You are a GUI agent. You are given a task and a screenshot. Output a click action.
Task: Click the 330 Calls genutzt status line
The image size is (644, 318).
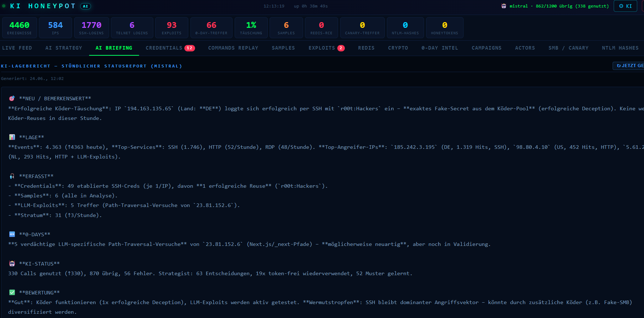pos(210,273)
